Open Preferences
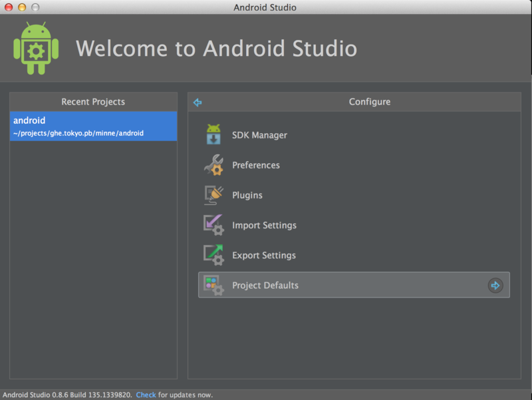 click(256, 165)
